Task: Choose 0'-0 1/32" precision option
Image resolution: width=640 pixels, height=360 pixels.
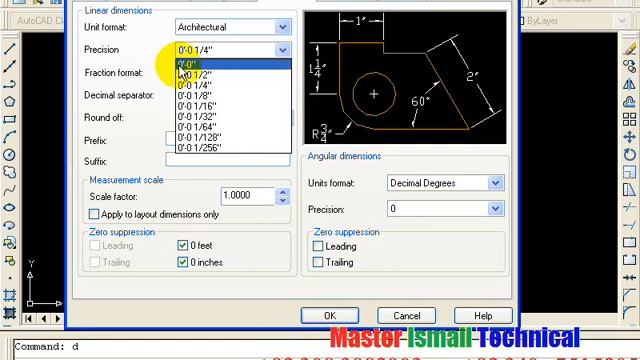Action: pyautogui.click(x=233, y=117)
